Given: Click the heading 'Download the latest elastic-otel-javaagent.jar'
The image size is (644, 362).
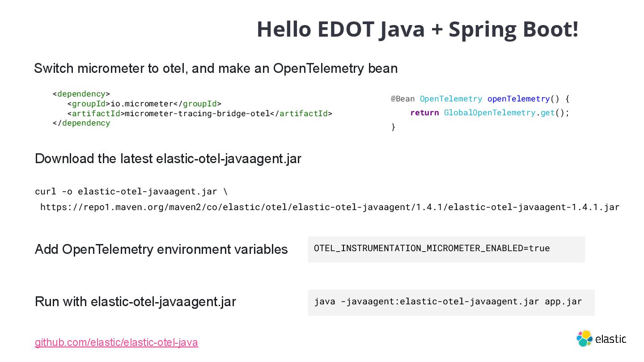Looking at the screenshot, I should point(168,159).
